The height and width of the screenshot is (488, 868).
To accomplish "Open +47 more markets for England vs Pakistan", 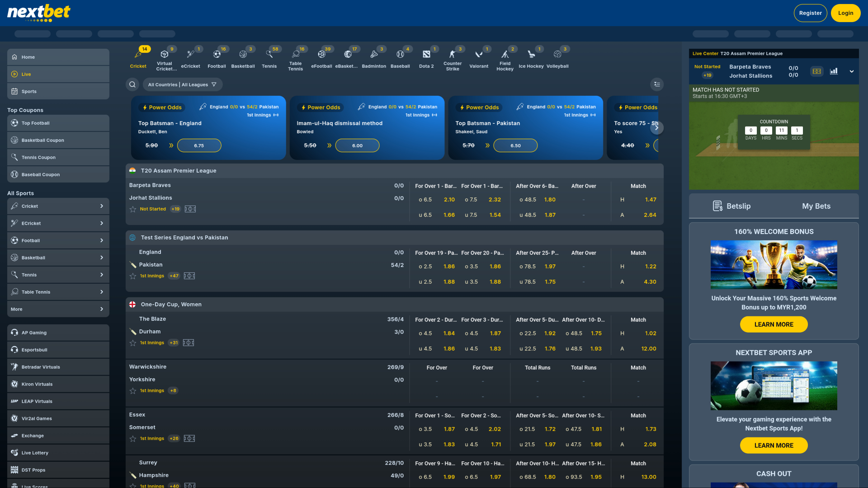I will point(174,276).
